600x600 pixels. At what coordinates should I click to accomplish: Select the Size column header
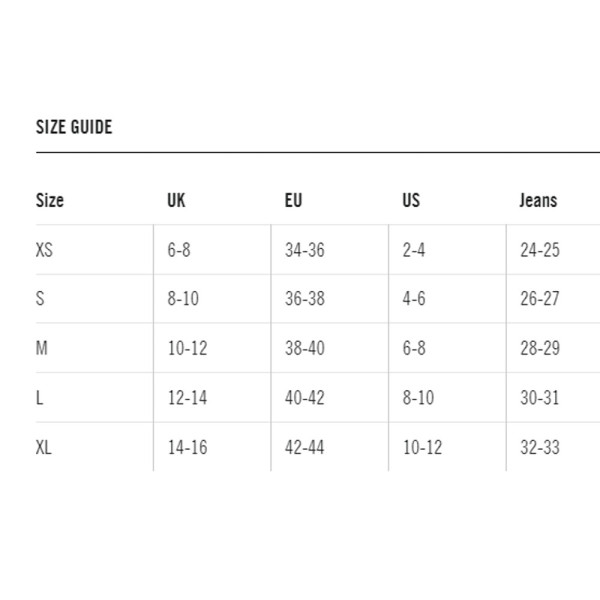click(50, 200)
